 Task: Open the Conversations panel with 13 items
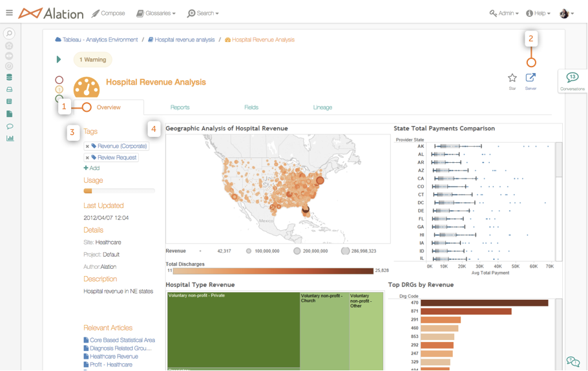tap(572, 81)
